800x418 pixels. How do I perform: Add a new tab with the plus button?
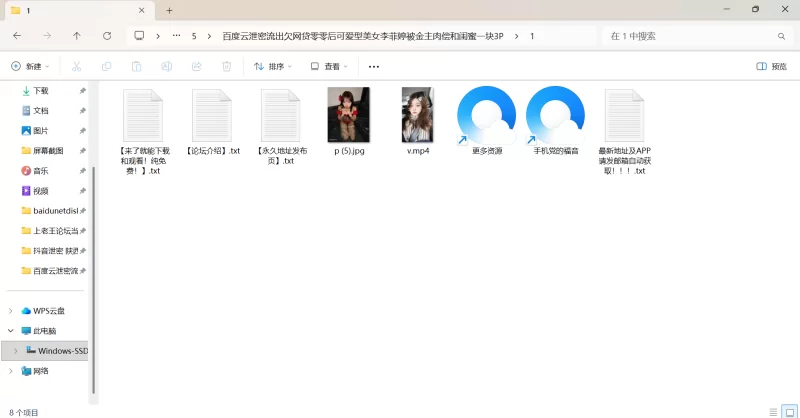(169, 10)
